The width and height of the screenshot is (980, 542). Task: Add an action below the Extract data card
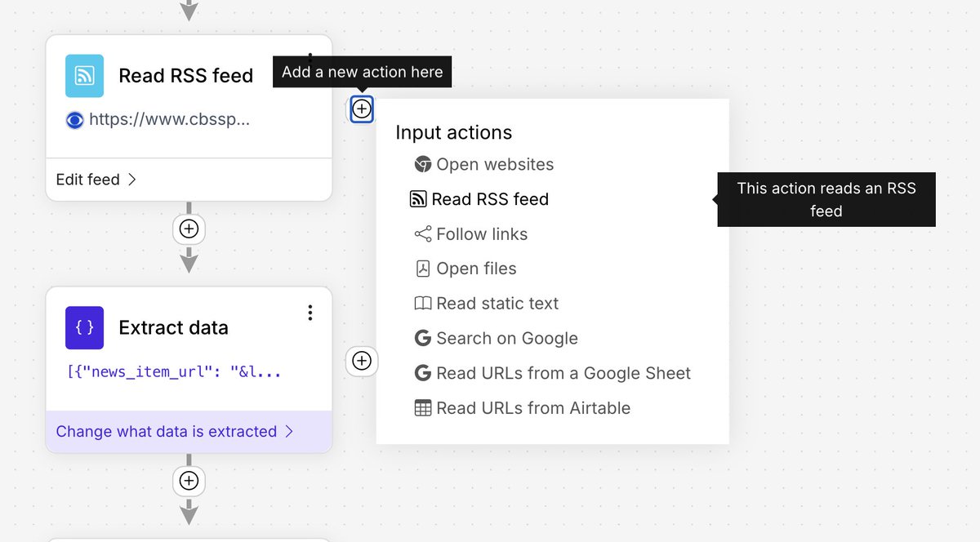click(x=189, y=481)
